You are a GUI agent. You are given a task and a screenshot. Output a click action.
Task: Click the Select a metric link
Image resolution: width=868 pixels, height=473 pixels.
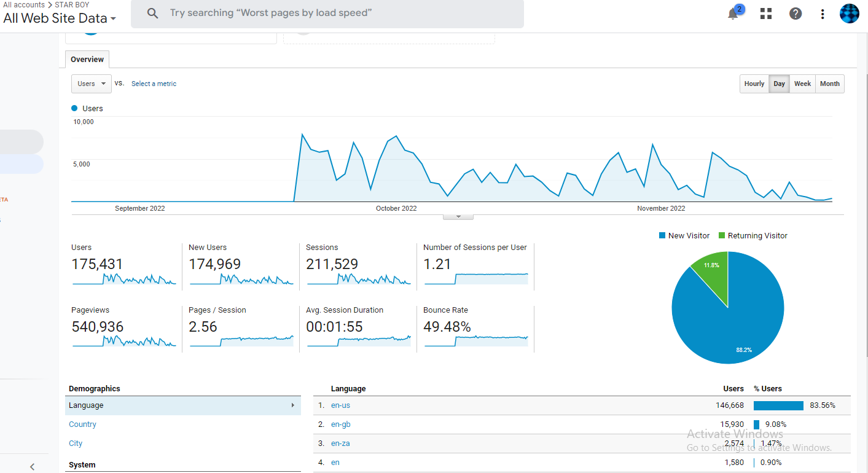pyautogui.click(x=154, y=84)
